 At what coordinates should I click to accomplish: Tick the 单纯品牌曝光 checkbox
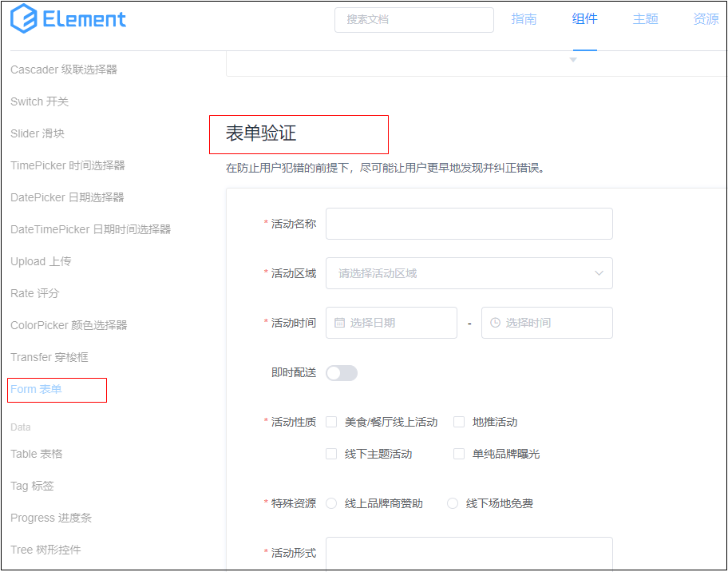[459, 454]
